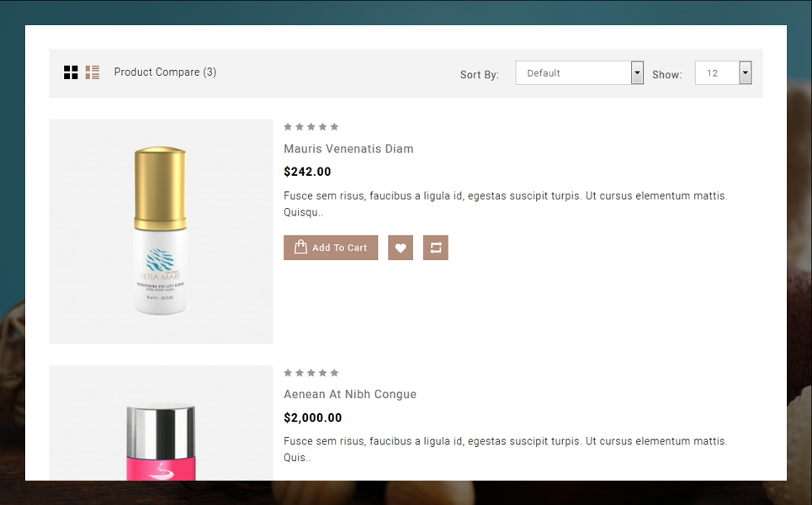Image resolution: width=812 pixels, height=505 pixels.
Task: Open the Show 12 items dropdown
Action: coord(723,73)
